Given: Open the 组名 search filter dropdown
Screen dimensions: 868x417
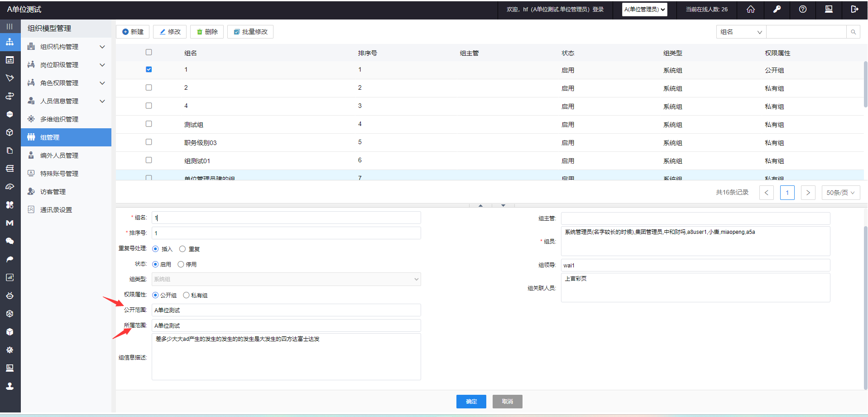Looking at the screenshot, I should [x=741, y=32].
